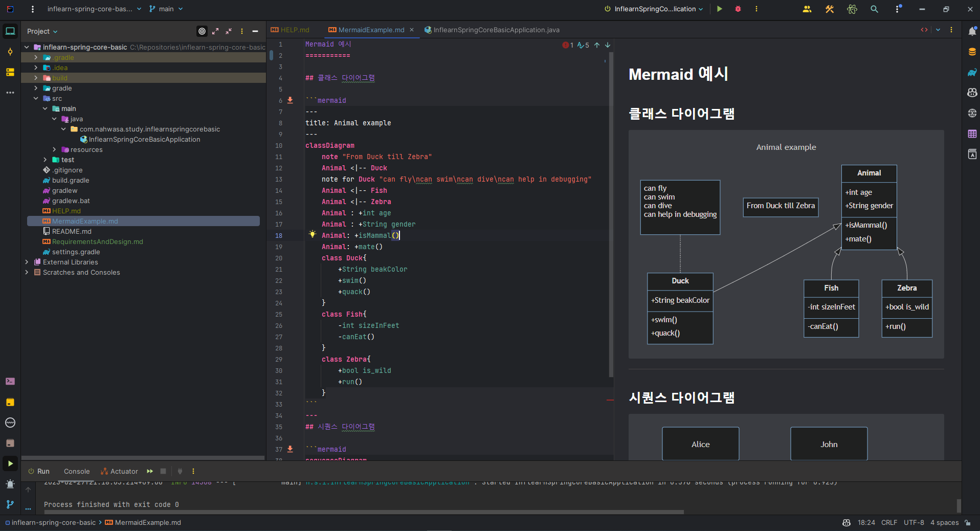
Task: Open the main branch dropdown
Action: (x=166, y=9)
